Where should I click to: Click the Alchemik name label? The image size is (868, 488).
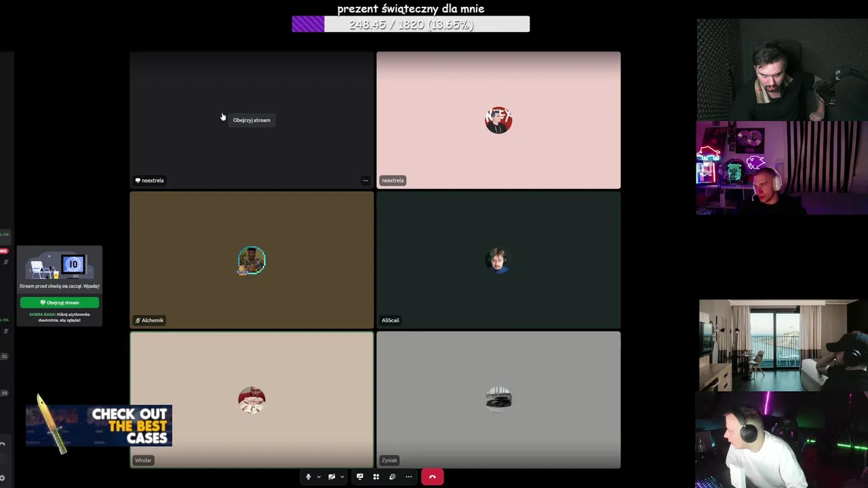(x=149, y=320)
